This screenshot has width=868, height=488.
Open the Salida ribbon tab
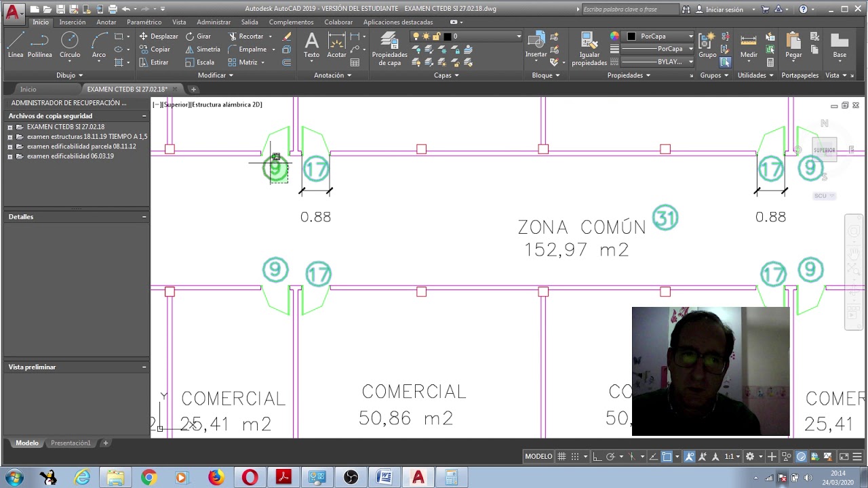tap(250, 22)
